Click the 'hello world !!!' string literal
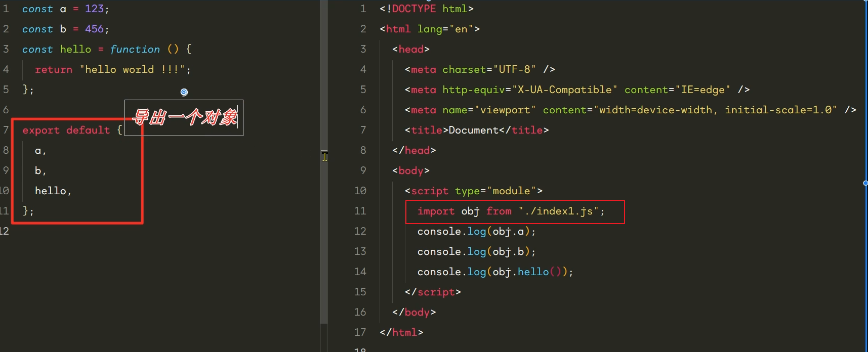Screen dimensions: 868x352 135,69
